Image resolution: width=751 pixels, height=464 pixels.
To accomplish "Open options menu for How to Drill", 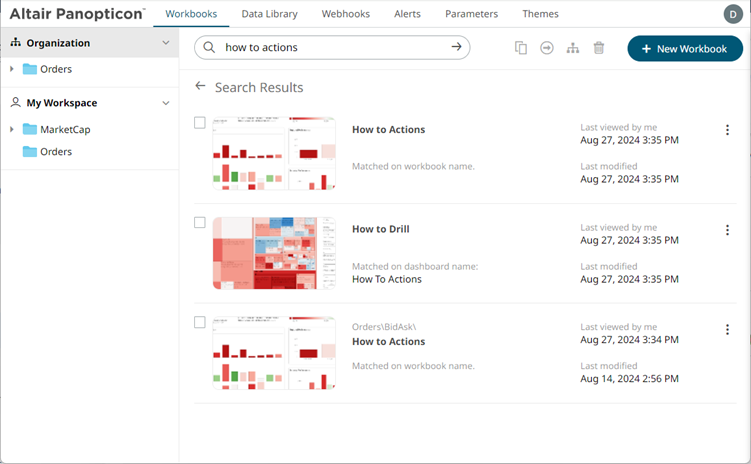I will click(727, 230).
